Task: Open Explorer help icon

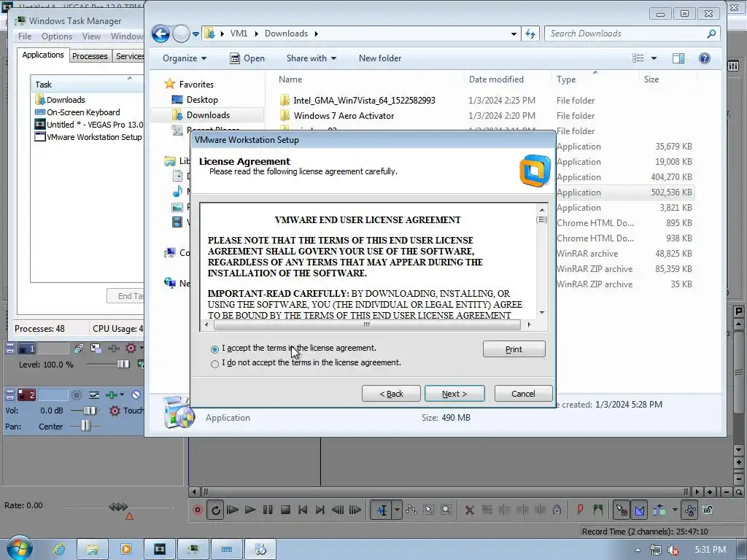Action: coord(704,58)
